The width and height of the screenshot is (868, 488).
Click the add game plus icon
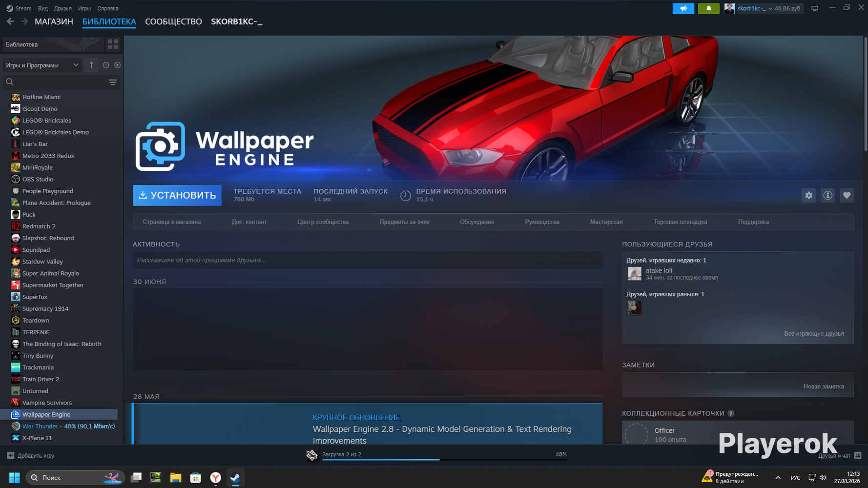11,455
